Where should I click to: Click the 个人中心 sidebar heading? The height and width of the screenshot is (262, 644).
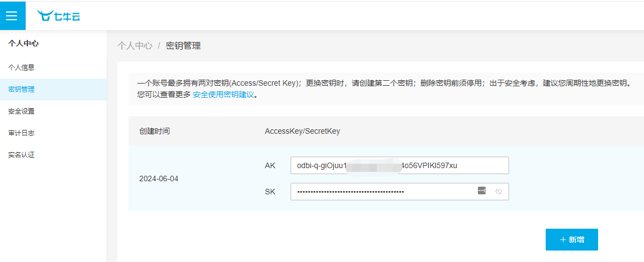tap(23, 44)
